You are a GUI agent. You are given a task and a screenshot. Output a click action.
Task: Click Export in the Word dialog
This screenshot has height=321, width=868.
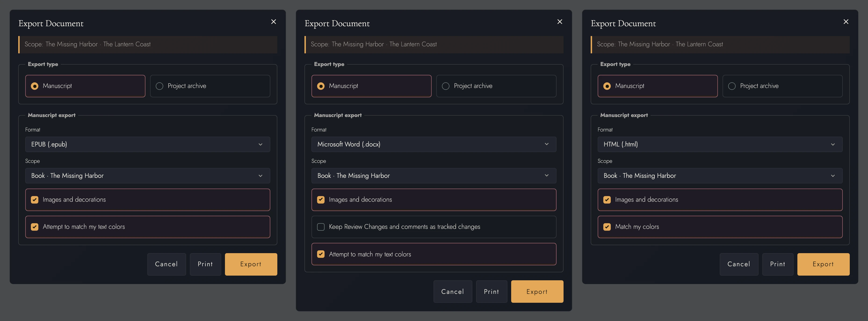(x=537, y=291)
